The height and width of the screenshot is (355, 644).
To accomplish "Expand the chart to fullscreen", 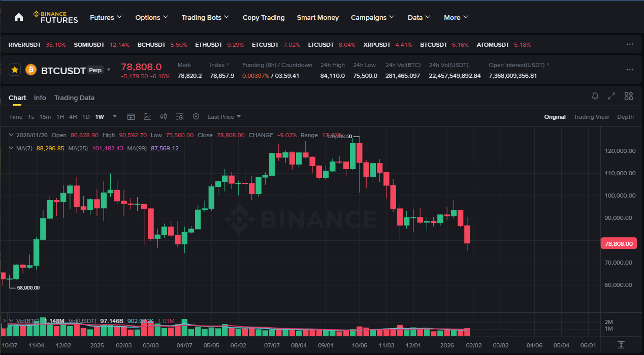I will (612, 96).
